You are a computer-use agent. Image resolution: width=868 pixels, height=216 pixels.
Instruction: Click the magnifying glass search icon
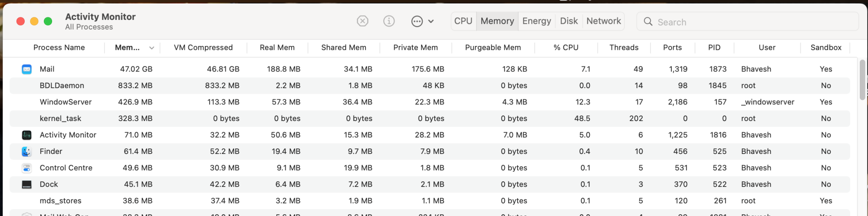tap(648, 22)
